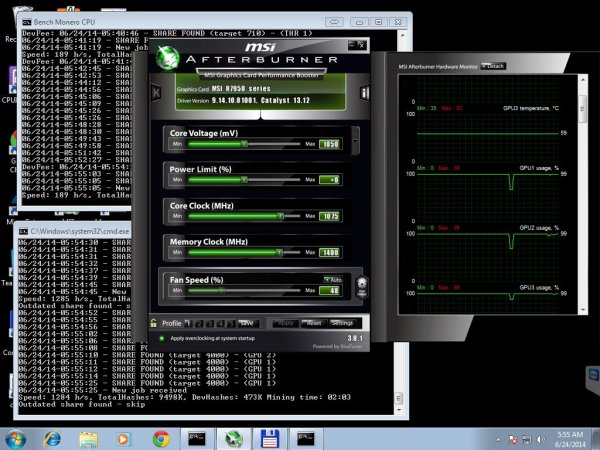
Task: Click the volume speaker tray icon
Action: 540,440
